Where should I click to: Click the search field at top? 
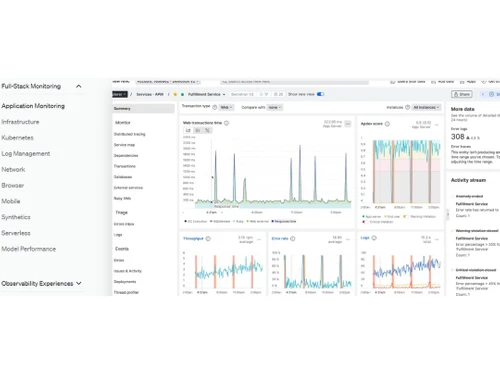tap(294, 82)
